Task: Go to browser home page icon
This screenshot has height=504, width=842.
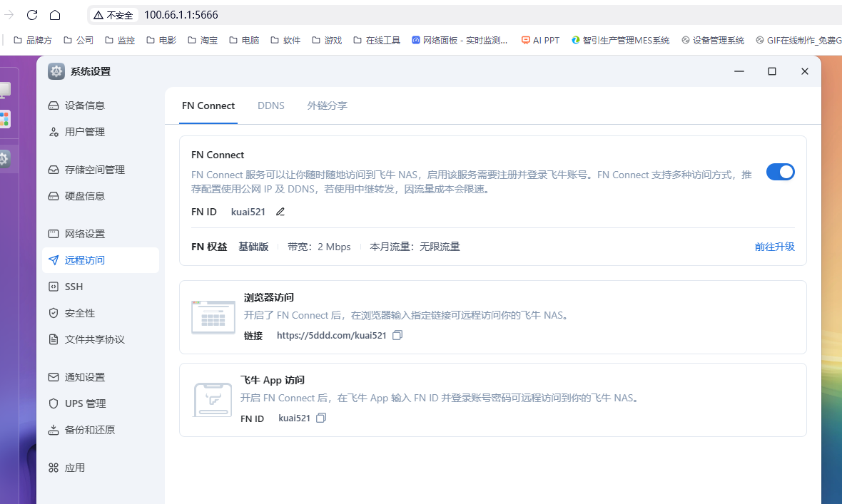Action: pos(55,15)
